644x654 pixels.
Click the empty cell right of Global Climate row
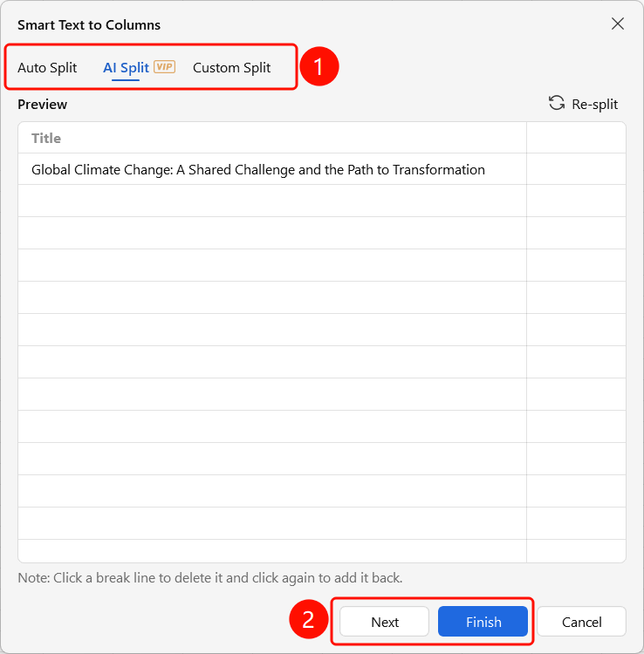[577, 169]
